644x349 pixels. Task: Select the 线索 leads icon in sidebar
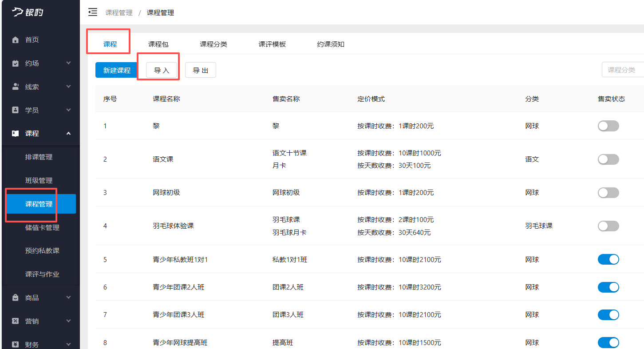[15, 86]
